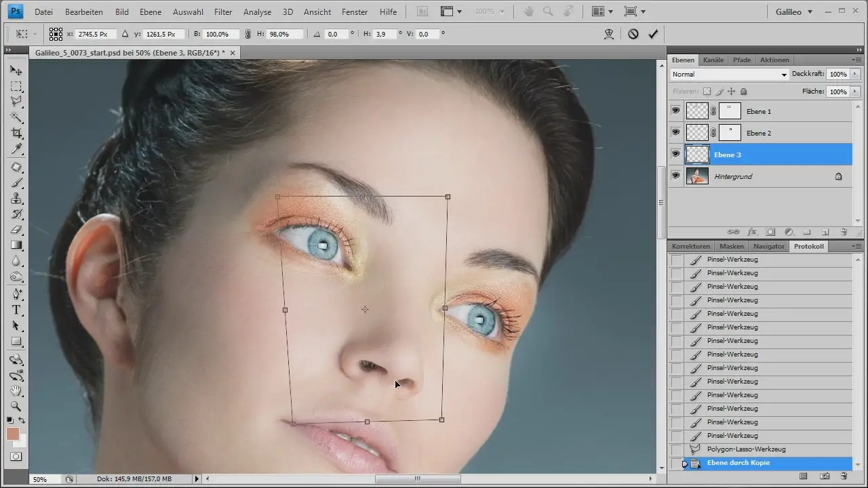The width and height of the screenshot is (868, 488).
Task: Select the Text tool
Action: [16, 310]
